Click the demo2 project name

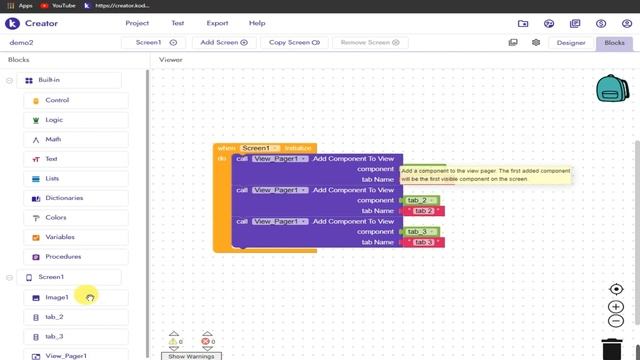[x=21, y=42]
